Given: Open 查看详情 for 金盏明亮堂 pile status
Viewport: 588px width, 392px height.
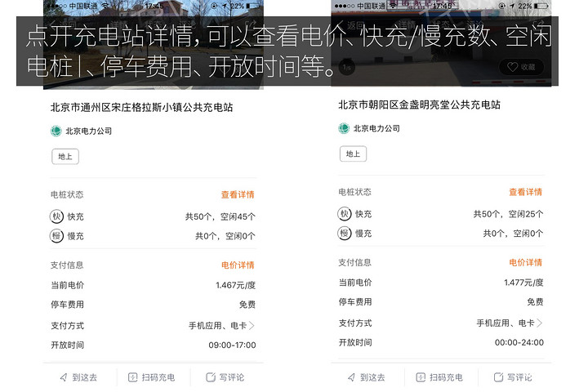Looking at the screenshot, I should pos(526,192).
